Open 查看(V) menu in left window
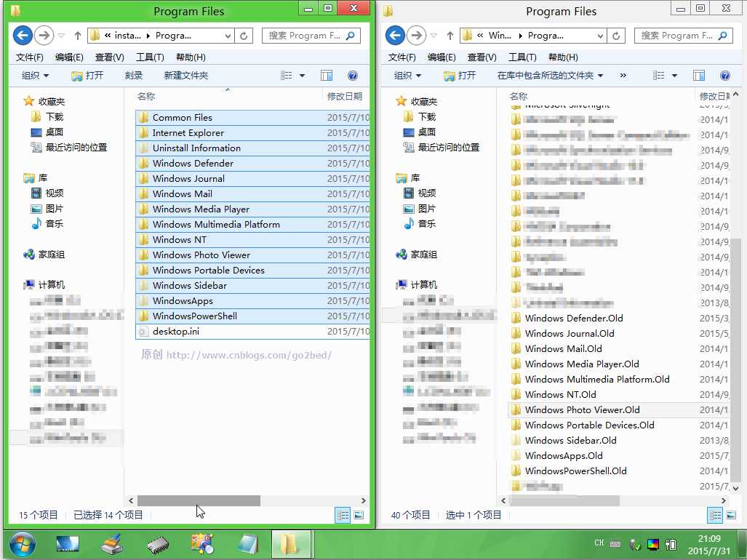This screenshot has width=747, height=560. click(x=110, y=57)
